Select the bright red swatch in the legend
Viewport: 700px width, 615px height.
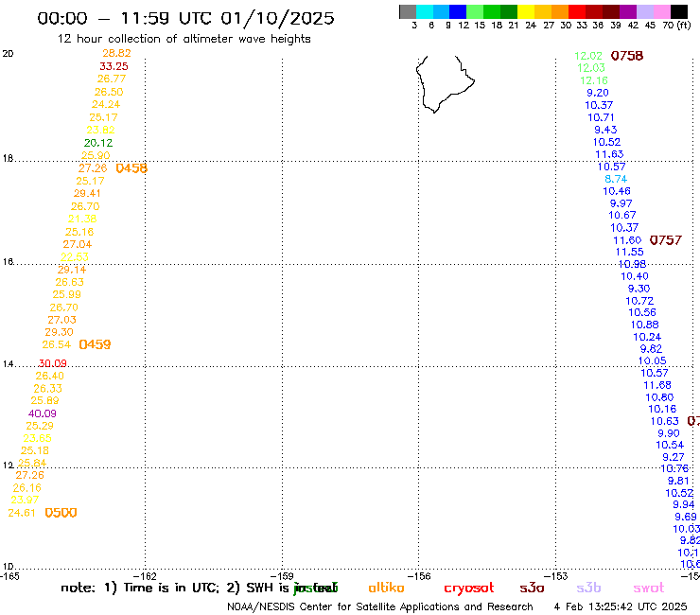(x=577, y=11)
